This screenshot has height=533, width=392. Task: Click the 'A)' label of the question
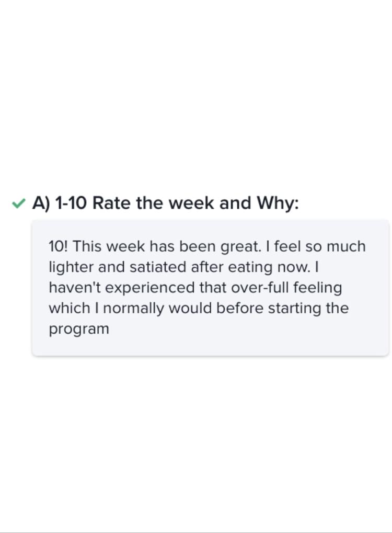pos(41,203)
